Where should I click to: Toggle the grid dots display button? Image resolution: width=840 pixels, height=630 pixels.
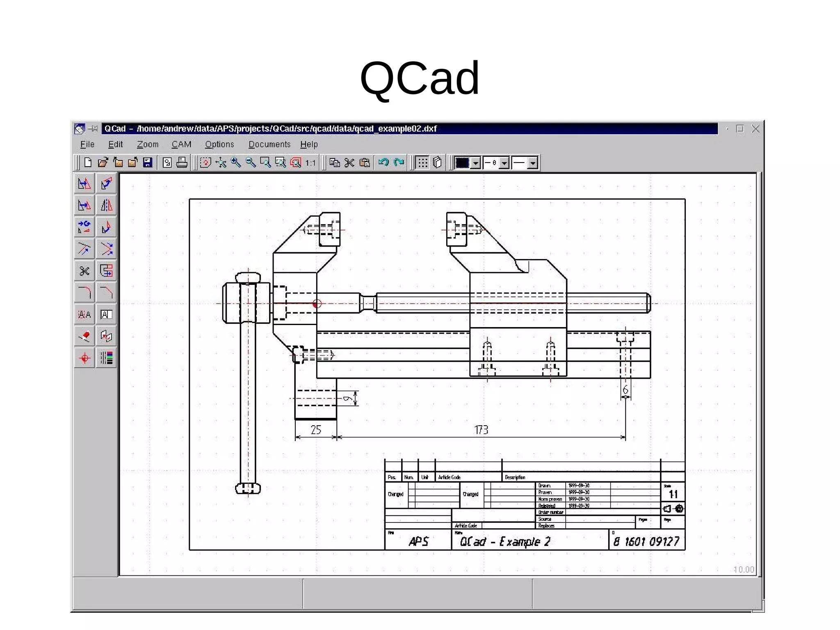(422, 163)
